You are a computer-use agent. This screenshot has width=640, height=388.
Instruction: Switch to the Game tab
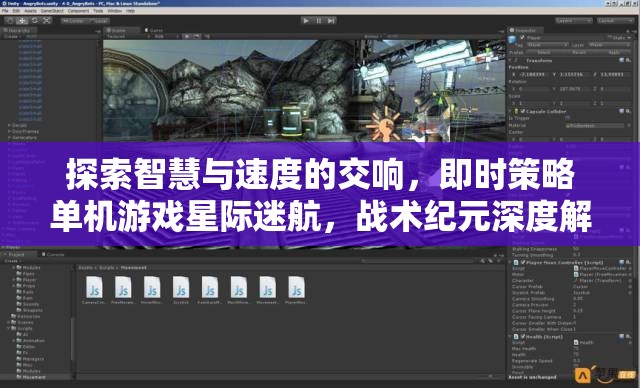(153, 30)
